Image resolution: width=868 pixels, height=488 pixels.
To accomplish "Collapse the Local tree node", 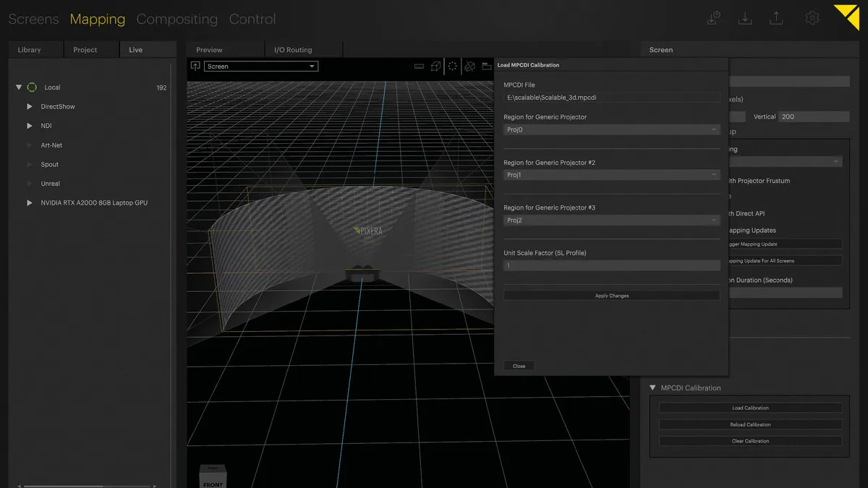I will 19,87.
